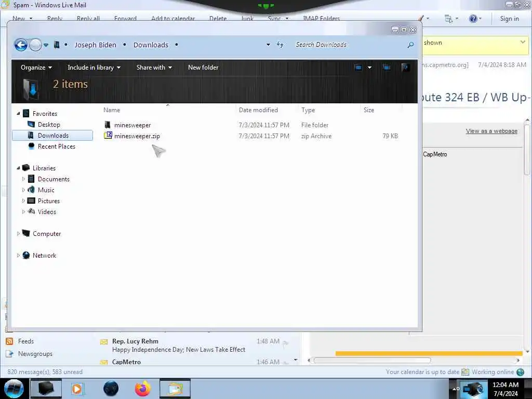Select Network in navigation pane

click(x=44, y=255)
